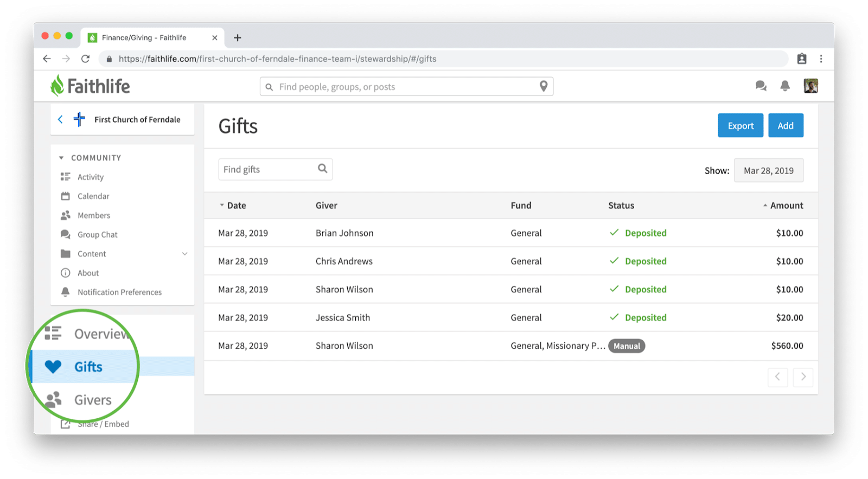Open a new browser tab with plus

[238, 37]
